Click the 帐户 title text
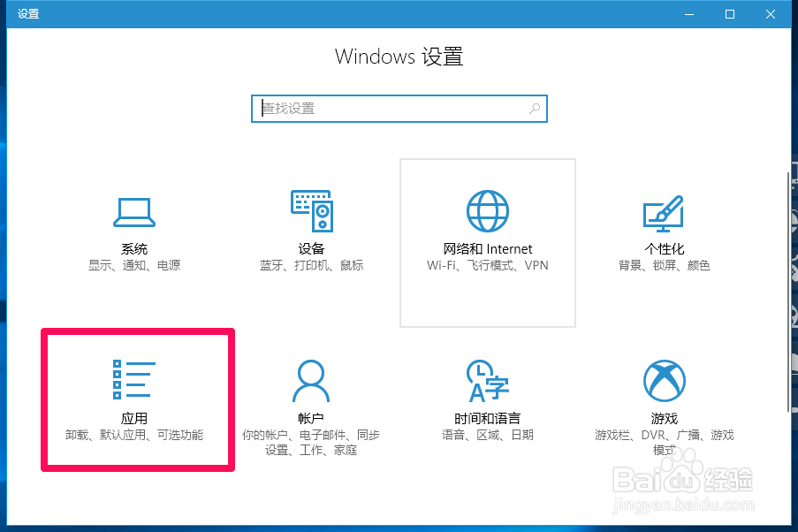Image resolution: width=798 pixels, height=532 pixels. pyautogui.click(x=311, y=419)
